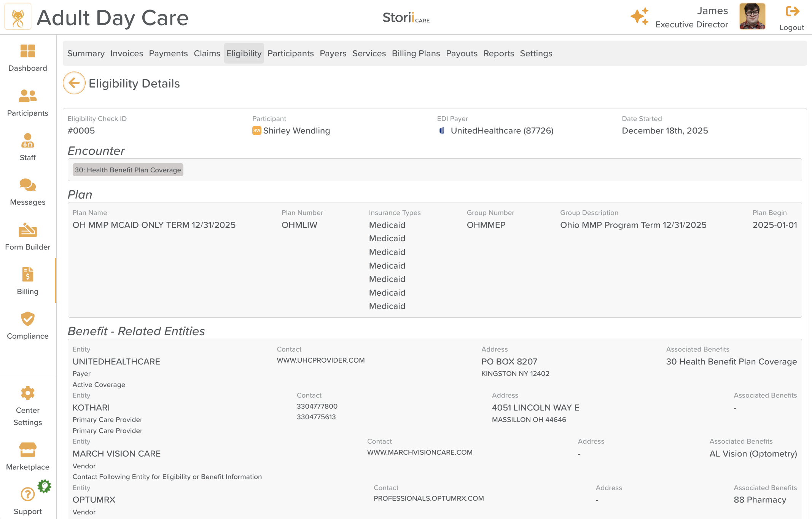Open the Invoices tab
Viewport: 812px width, 519px height.
pos(126,53)
